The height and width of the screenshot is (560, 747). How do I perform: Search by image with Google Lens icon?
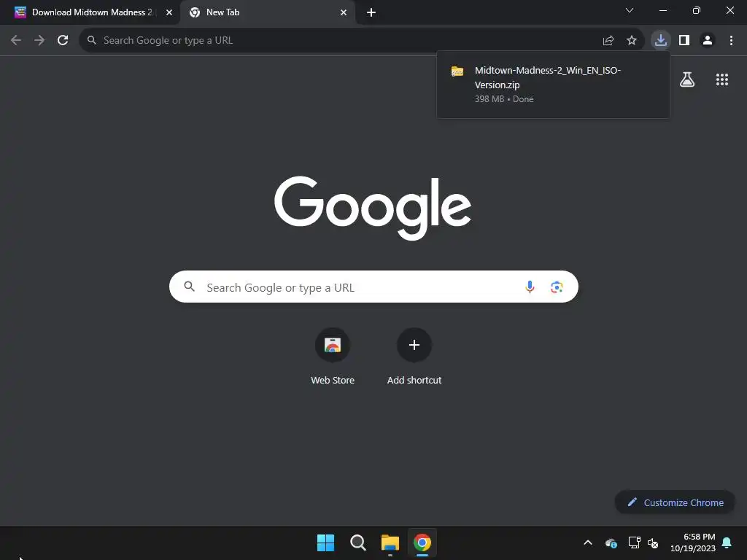[557, 287]
